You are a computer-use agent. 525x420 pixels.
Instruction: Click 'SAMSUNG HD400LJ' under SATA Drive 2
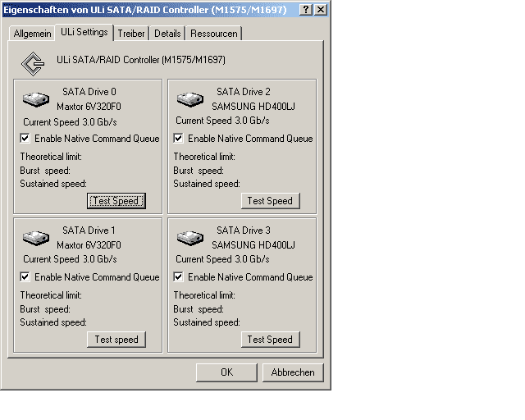(253, 107)
